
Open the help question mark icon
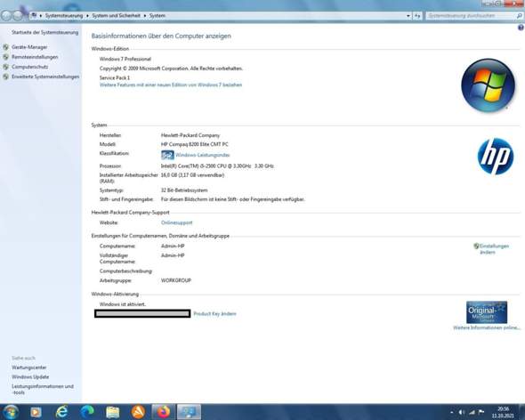(x=521, y=28)
